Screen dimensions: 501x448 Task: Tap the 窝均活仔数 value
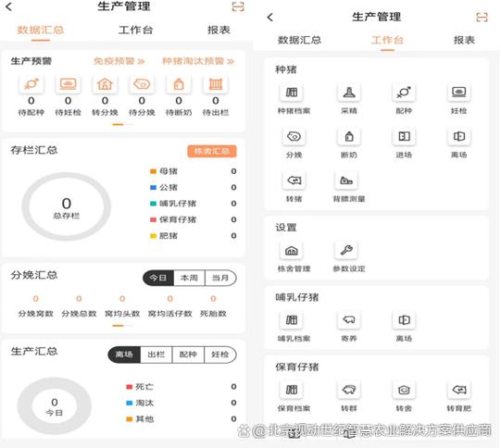(x=170, y=299)
